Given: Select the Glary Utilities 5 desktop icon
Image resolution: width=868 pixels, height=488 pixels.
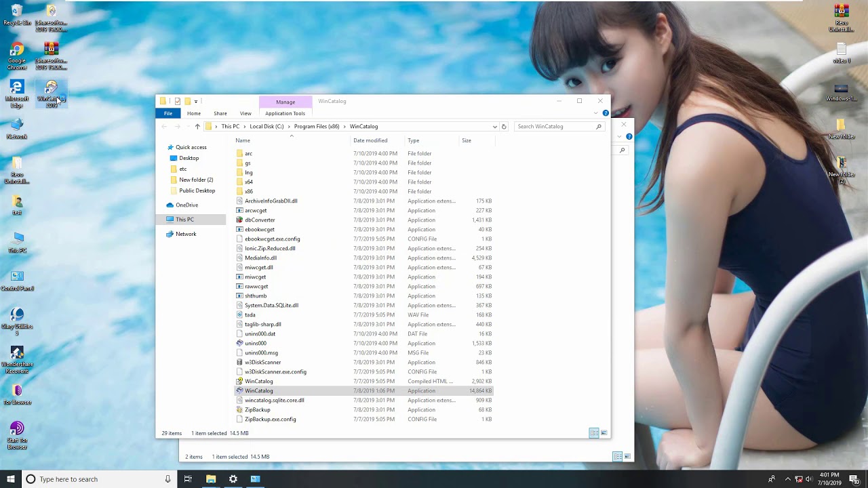Looking at the screenshot, I should click(17, 321).
